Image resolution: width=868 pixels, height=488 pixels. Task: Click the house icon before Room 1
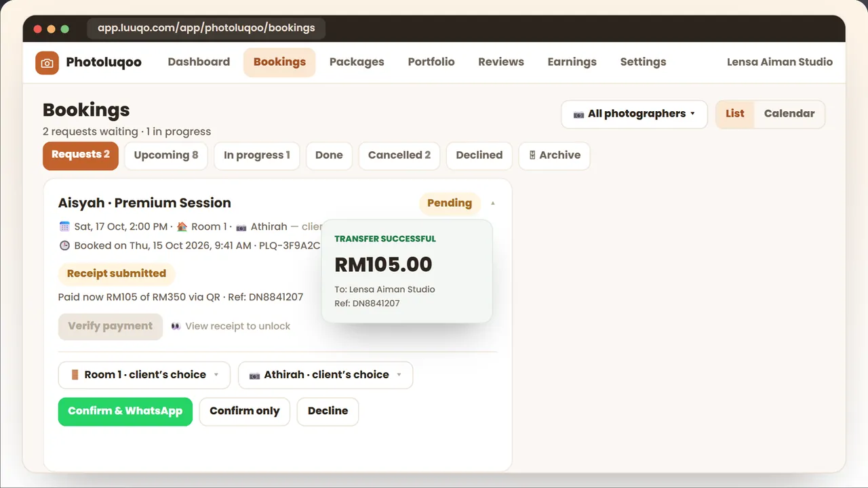click(182, 227)
